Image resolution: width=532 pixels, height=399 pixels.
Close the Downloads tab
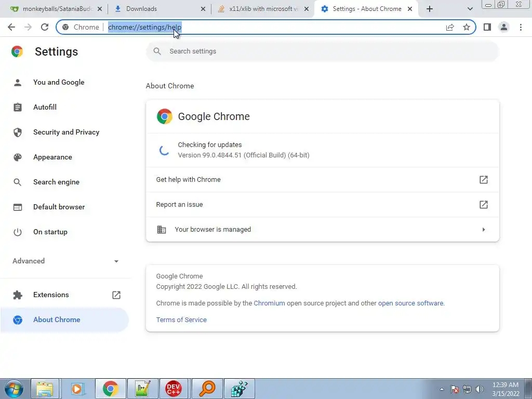(203, 9)
